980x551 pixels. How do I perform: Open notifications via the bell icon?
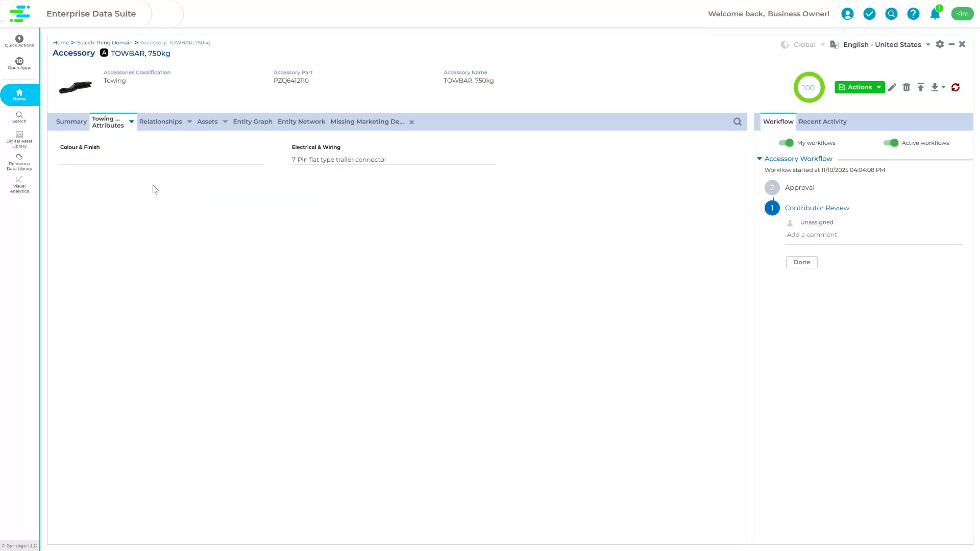tap(935, 14)
